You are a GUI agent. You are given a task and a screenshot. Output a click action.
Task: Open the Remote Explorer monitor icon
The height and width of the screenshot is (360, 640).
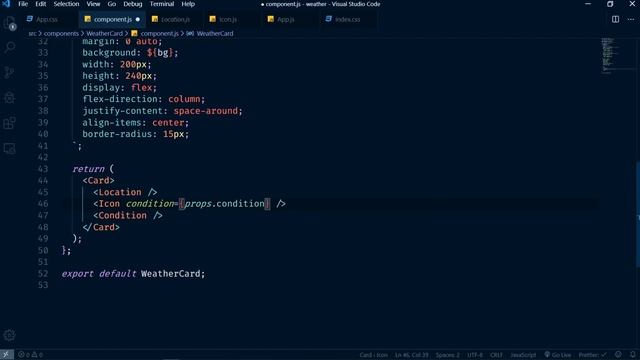(10, 148)
